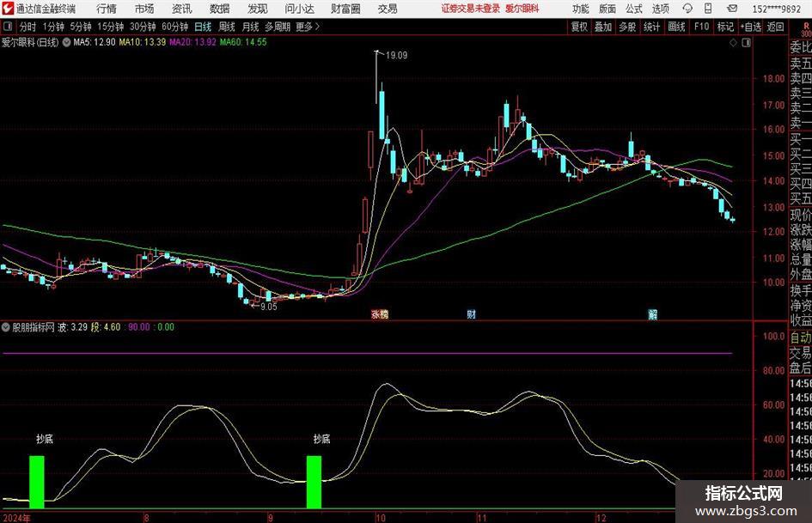The image size is (812, 523).
Task: Click the 叠加 overlay button
Action: pyautogui.click(x=603, y=27)
